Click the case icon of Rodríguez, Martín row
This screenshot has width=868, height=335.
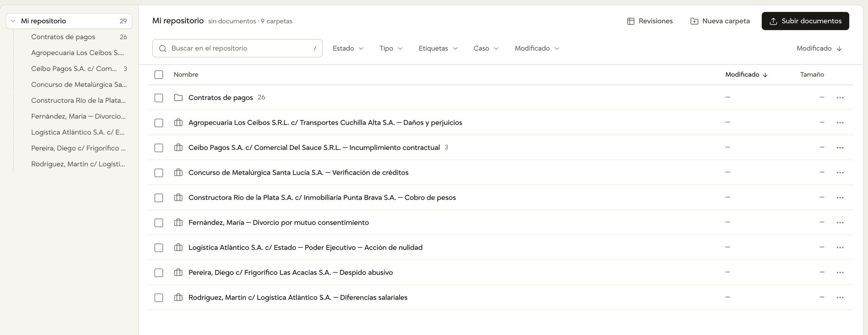coord(178,297)
